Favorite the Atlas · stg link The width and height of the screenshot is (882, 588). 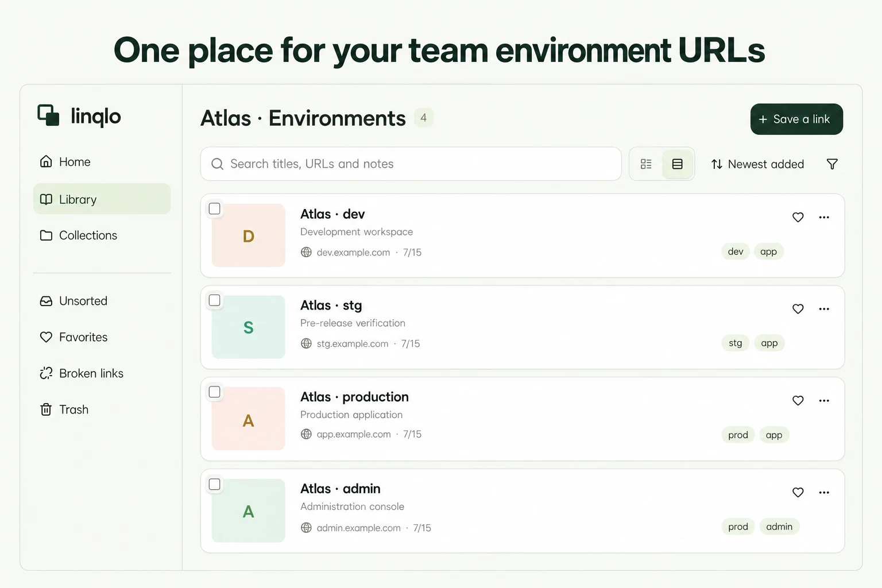[798, 309]
